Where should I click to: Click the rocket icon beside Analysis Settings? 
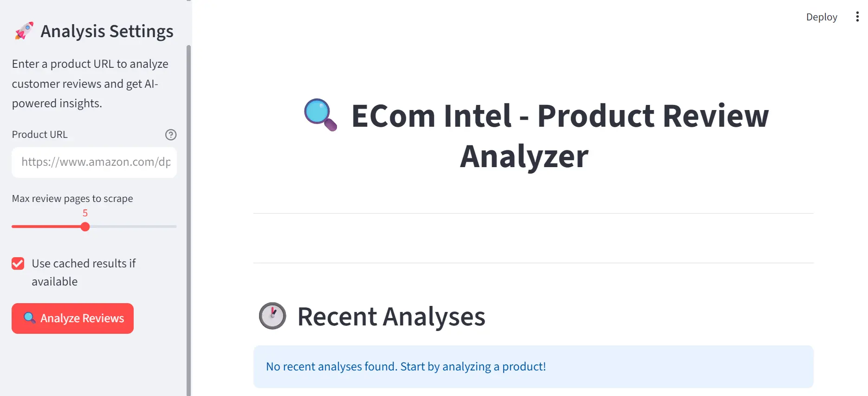click(x=22, y=31)
